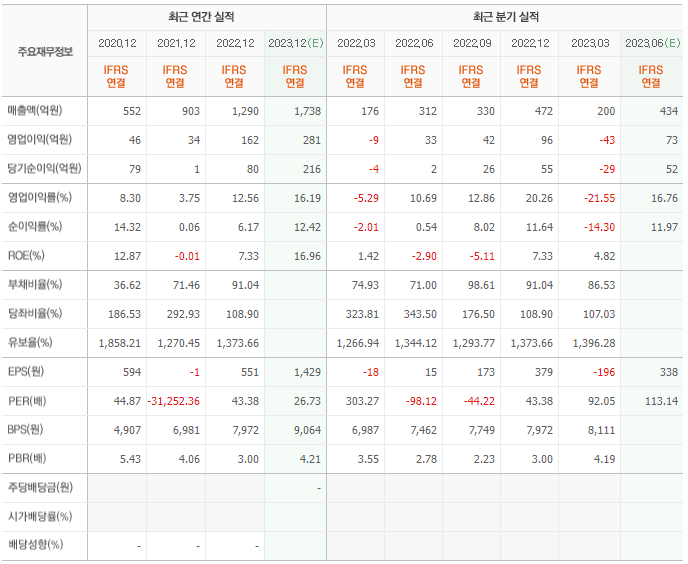Click the -98.12 PER value
This screenshot has width=688, height=564.
pos(421,401)
